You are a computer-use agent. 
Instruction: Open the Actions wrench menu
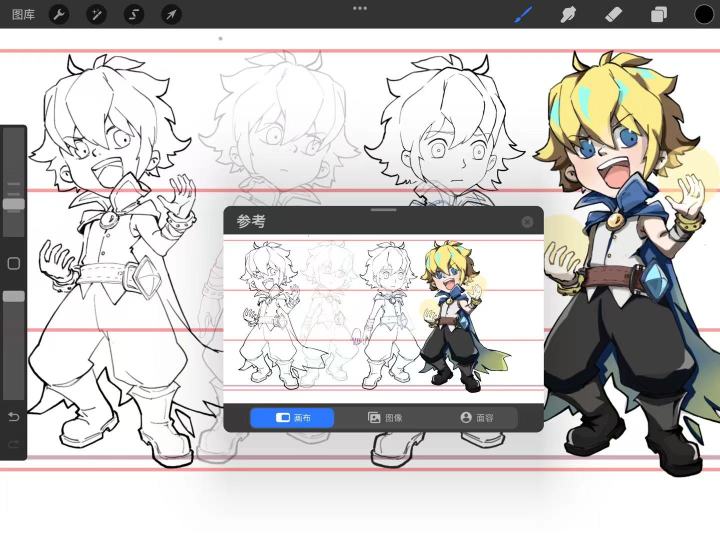(59, 15)
